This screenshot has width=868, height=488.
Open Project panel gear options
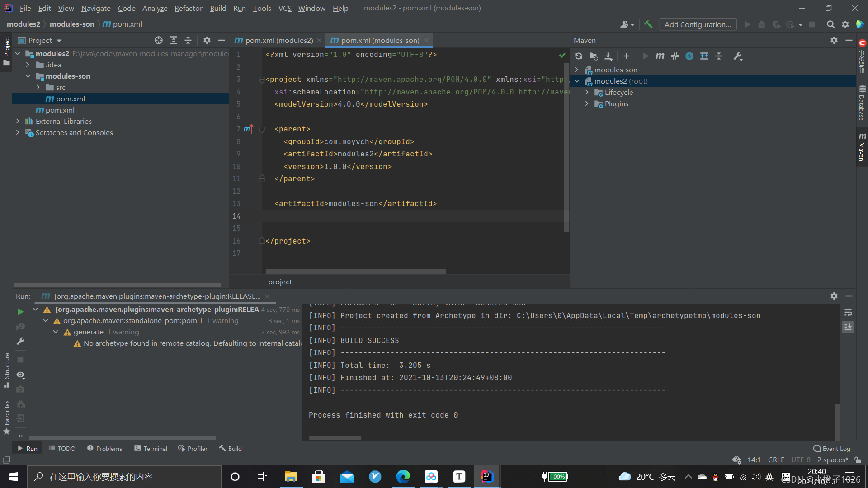(207, 40)
